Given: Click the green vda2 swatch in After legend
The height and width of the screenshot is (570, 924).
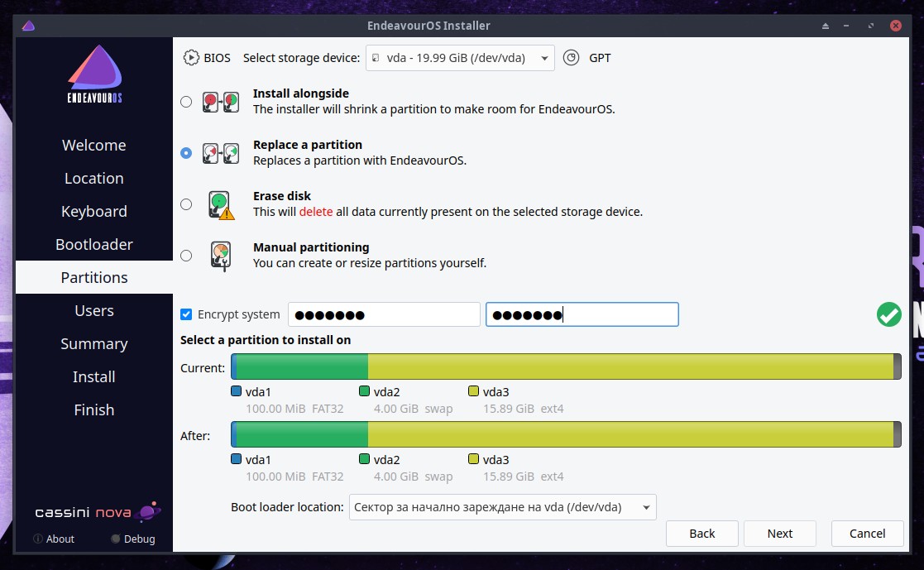Looking at the screenshot, I should pyautogui.click(x=364, y=458).
